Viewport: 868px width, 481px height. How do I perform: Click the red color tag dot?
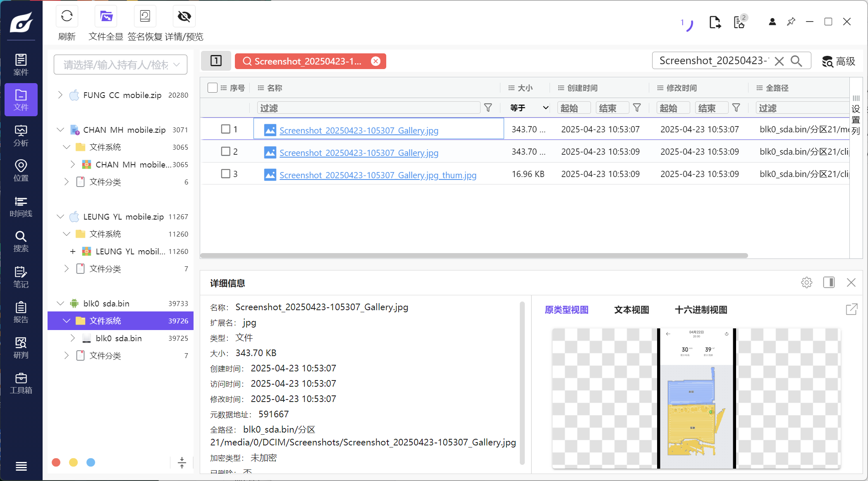coord(56,462)
